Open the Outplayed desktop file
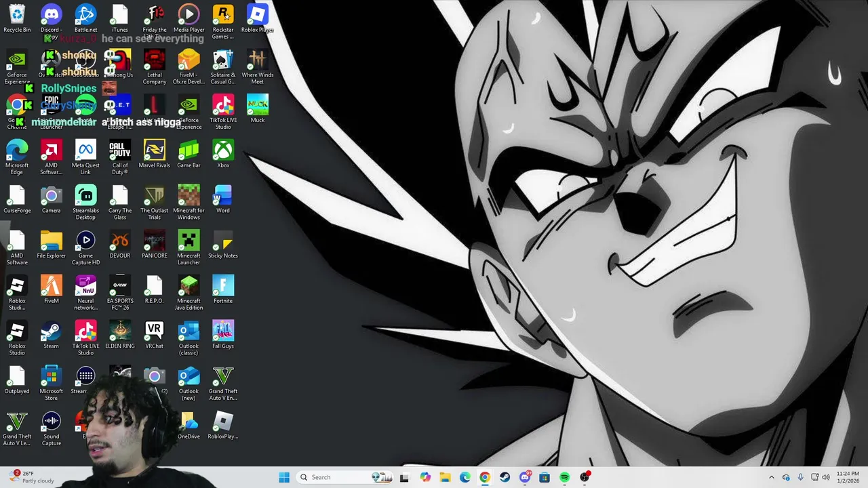The width and height of the screenshot is (868, 488). (17, 380)
